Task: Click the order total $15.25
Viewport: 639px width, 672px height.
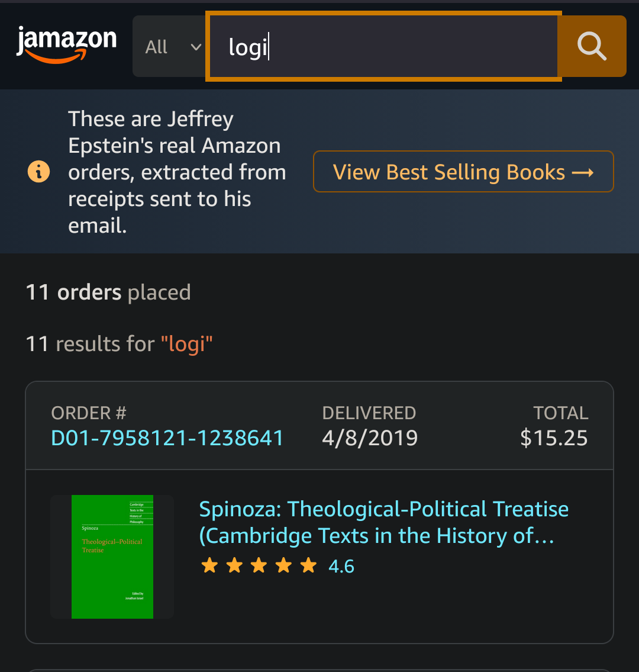Action: pyautogui.click(x=554, y=438)
